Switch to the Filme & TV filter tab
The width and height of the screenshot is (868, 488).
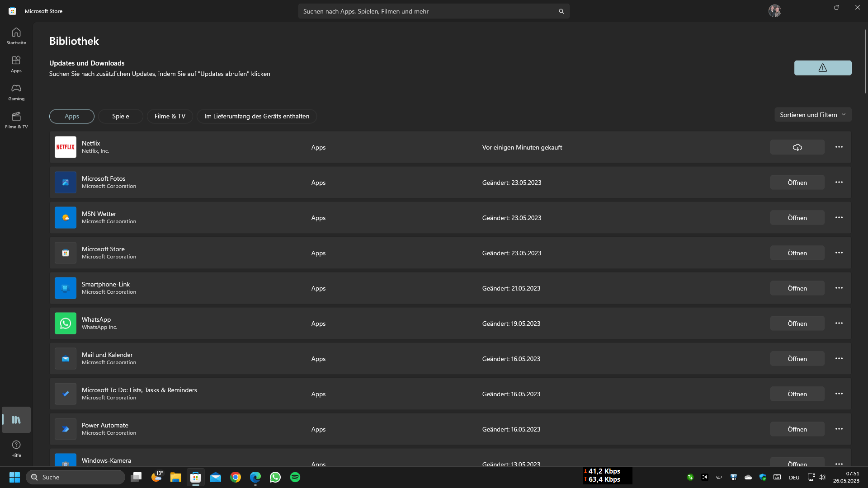click(170, 116)
